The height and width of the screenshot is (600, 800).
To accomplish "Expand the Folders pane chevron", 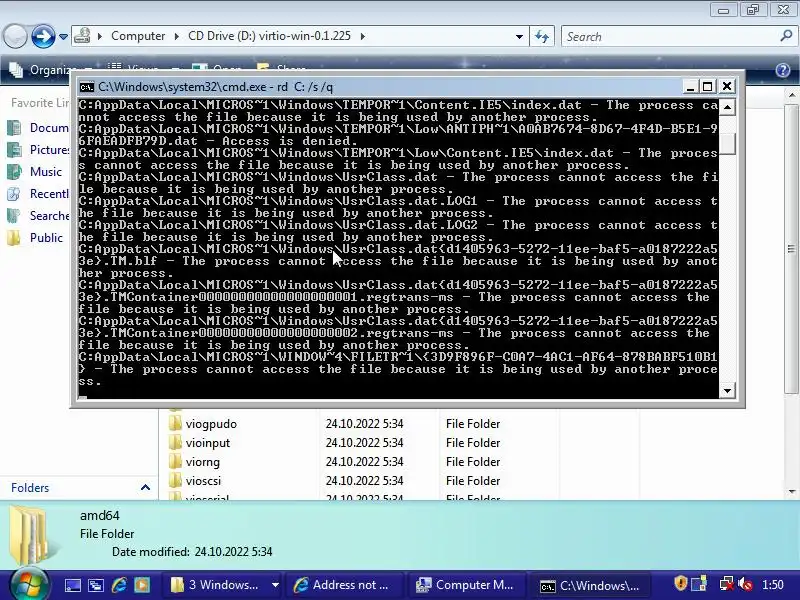I will [145, 488].
